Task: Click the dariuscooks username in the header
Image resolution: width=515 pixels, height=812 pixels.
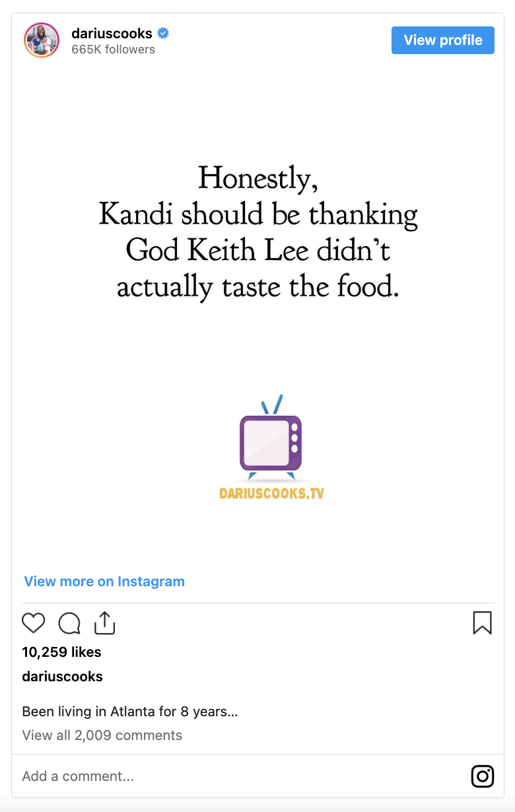Action: click(112, 33)
